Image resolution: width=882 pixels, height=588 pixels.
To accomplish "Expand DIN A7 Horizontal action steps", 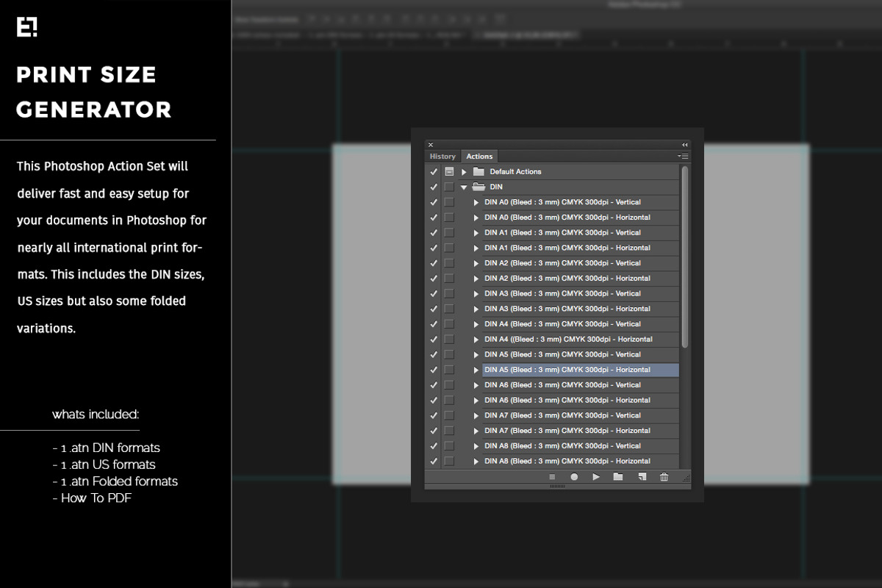I will click(476, 431).
